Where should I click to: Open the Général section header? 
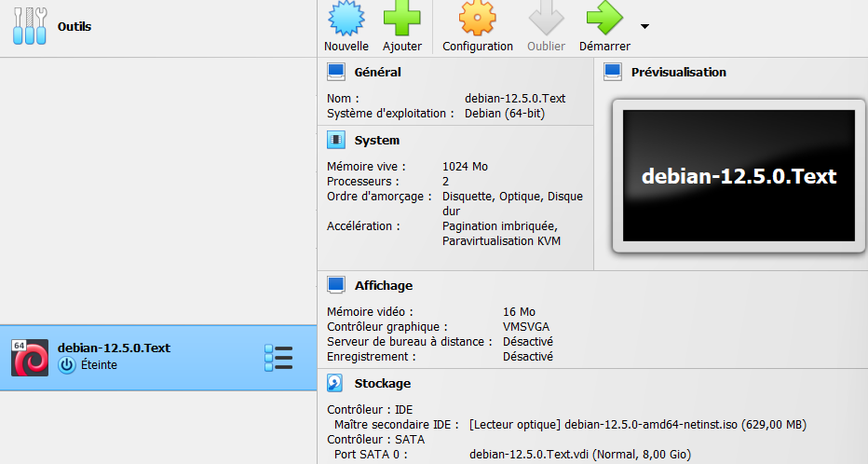pos(377,72)
